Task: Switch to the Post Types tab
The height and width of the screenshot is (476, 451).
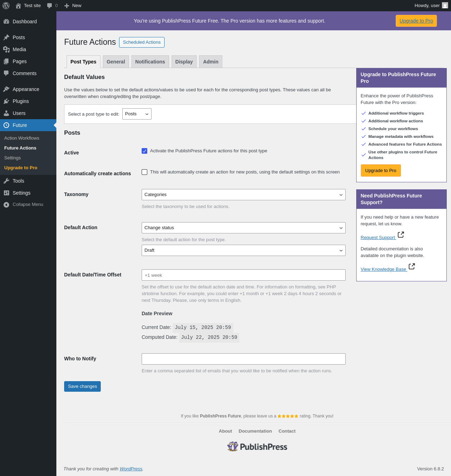Action: point(84,62)
